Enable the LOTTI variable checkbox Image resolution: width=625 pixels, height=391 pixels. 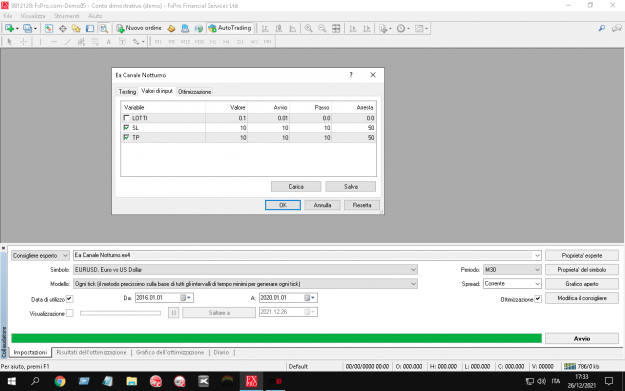click(x=126, y=118)
